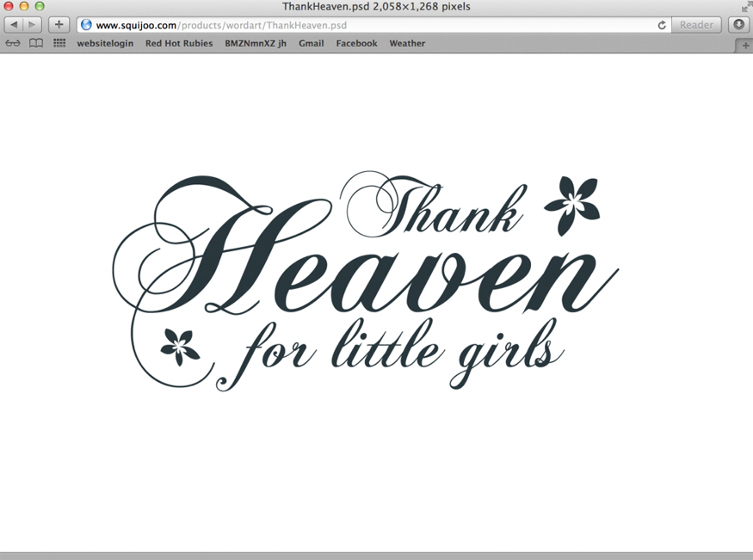This screenshot has height=560, width=753.
Task: Open the Weather bookmark
Action: pos(407,43)
